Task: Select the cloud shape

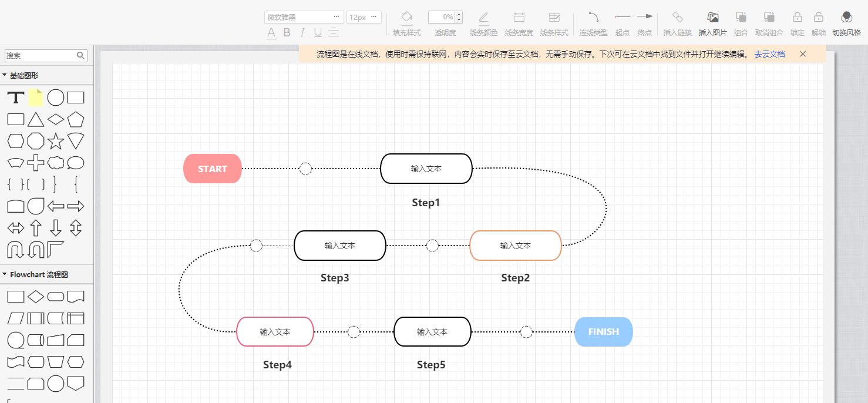Action: 56,163
